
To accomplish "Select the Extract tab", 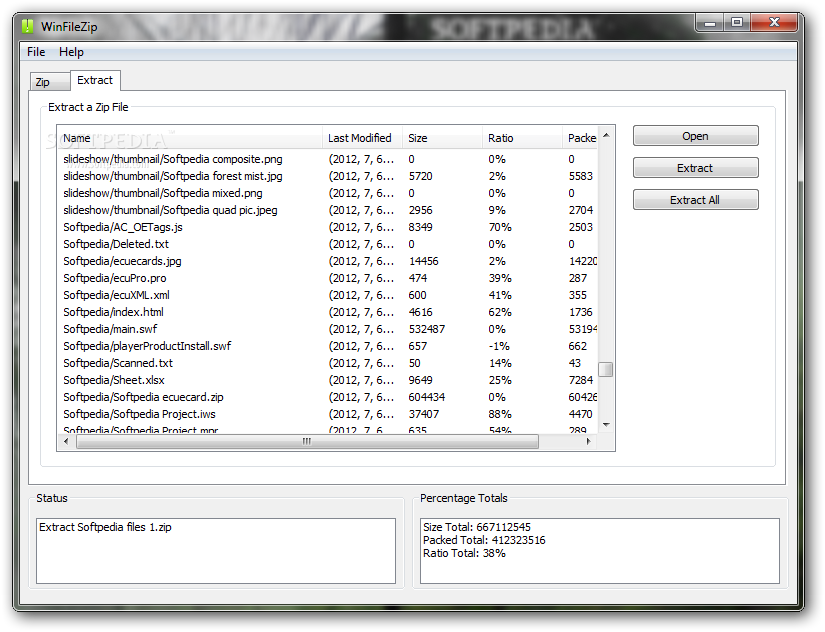I will pyautogui.click(x=95, y=80).
